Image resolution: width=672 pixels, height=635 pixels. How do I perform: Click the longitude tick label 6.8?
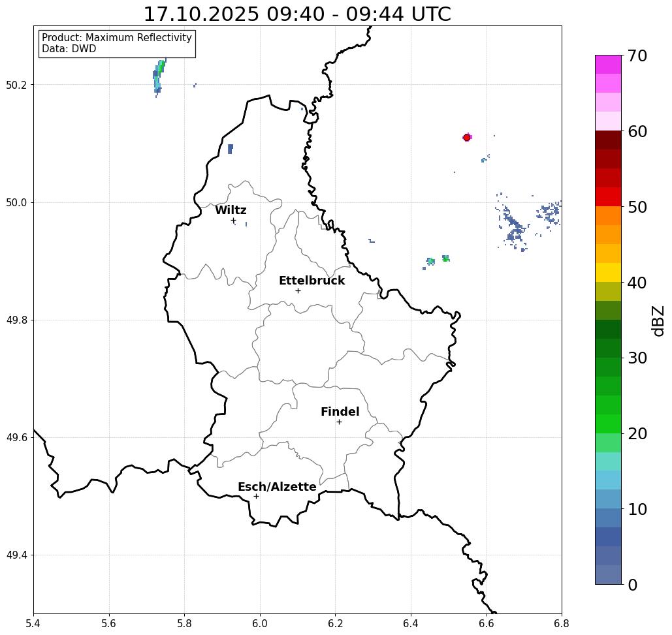click(x=562, y=623)
